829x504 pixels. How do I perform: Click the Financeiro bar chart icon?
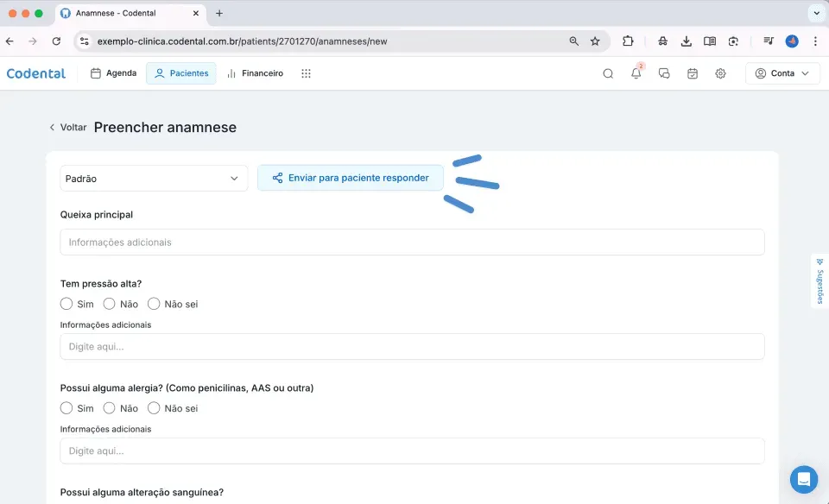click(231, 73)
